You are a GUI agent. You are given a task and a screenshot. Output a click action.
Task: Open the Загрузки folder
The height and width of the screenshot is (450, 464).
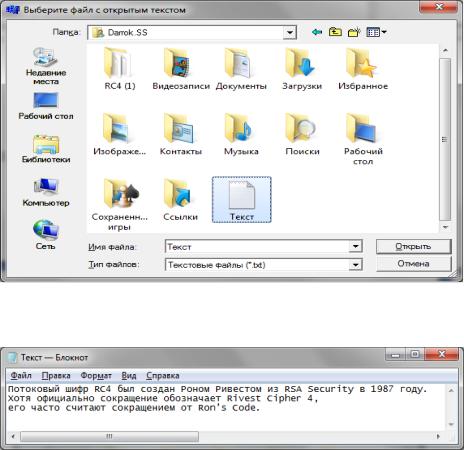(302, 69)
